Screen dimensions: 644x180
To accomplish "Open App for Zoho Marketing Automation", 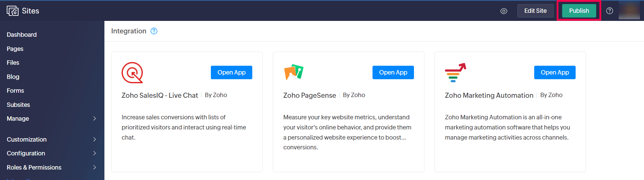I will [x=555, y=72].
